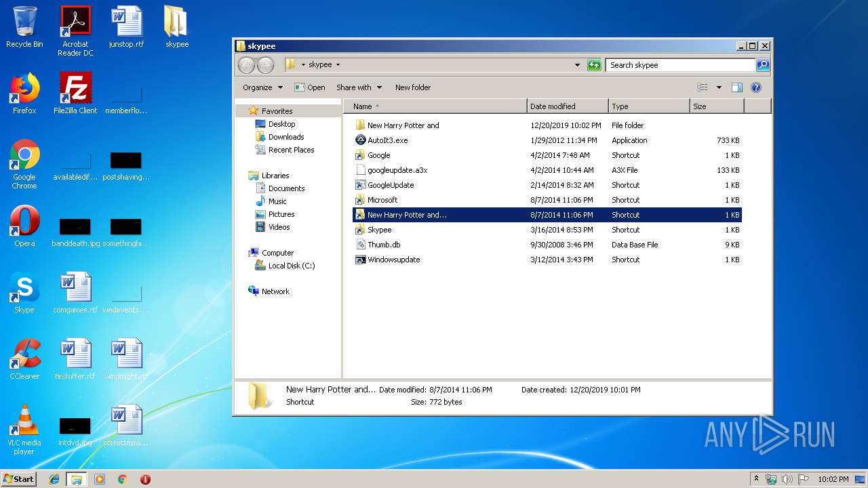Open firstoffer.rtf desktop document
This screenshot has height=488, width=868.
(x=75, y=359)
